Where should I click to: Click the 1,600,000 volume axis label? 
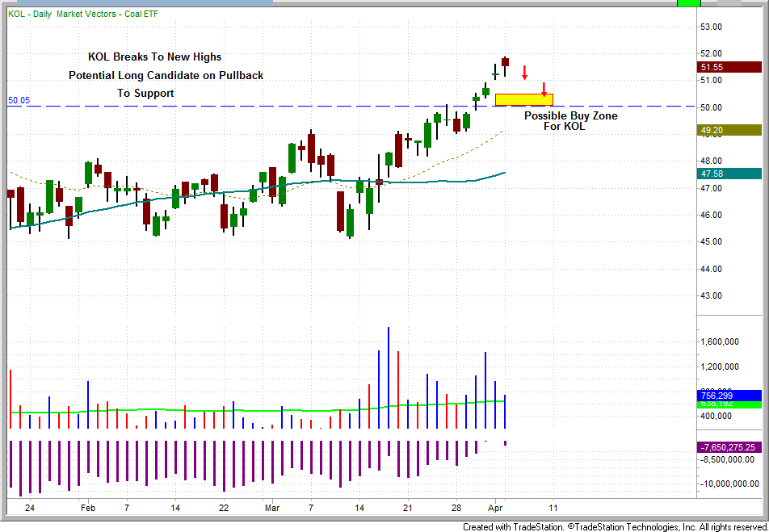(718, 341)
